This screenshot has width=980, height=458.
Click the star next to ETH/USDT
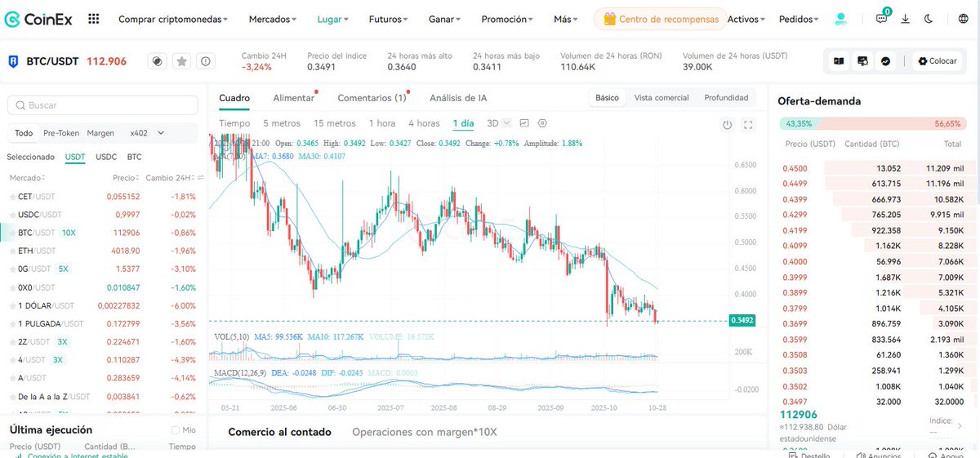pos(11,251)
